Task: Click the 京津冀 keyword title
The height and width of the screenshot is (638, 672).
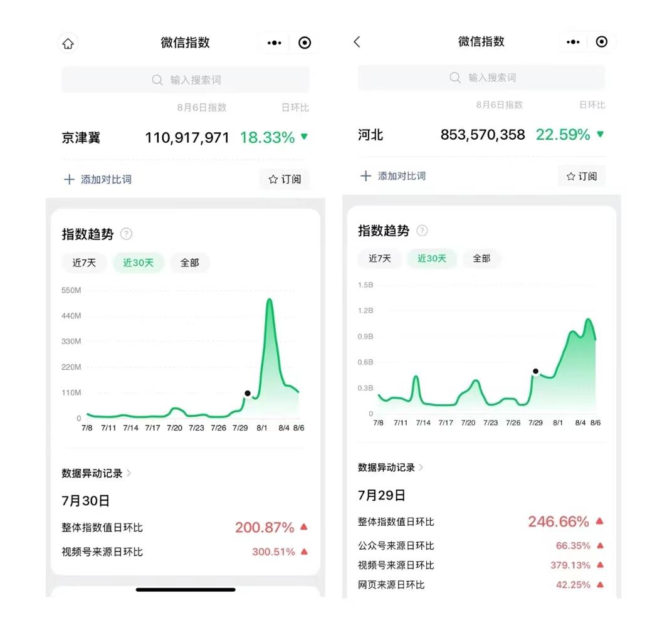Action: pyautogui.click(x=81, y=137)
